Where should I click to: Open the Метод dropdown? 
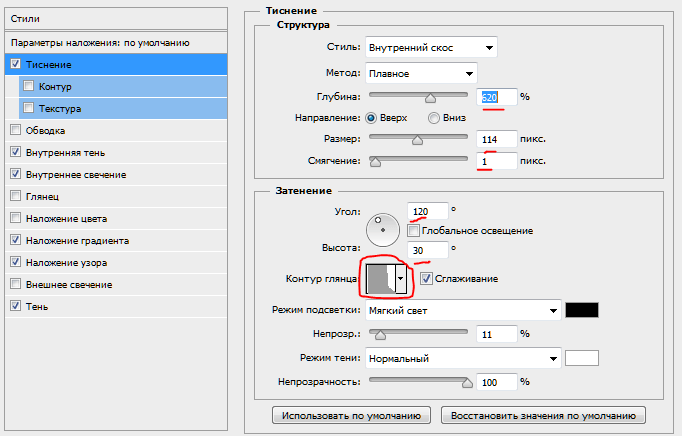pos(420,73)
